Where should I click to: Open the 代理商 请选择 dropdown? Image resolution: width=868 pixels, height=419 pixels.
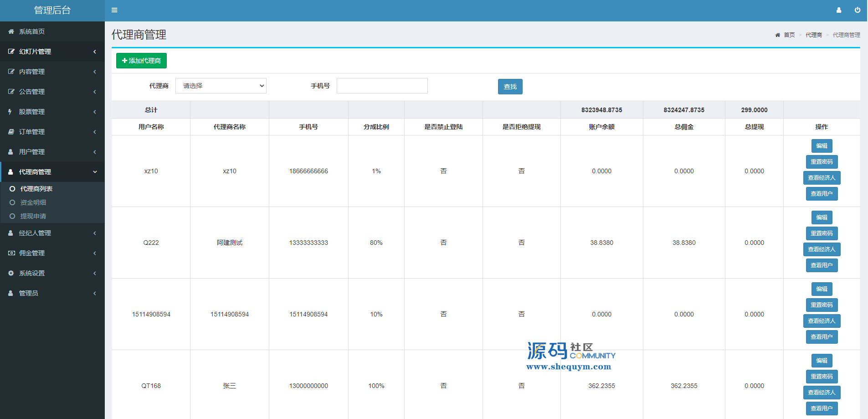[x=221, y=86]
